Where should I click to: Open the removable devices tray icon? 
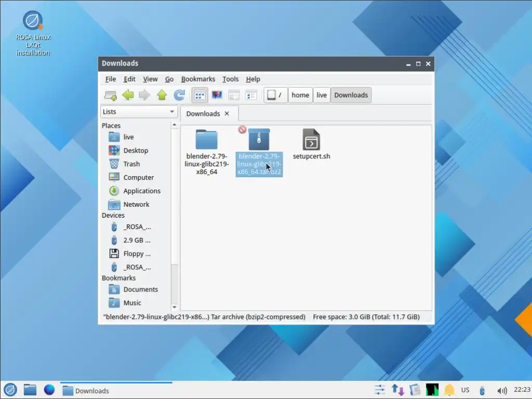click(x=482, y=391)
